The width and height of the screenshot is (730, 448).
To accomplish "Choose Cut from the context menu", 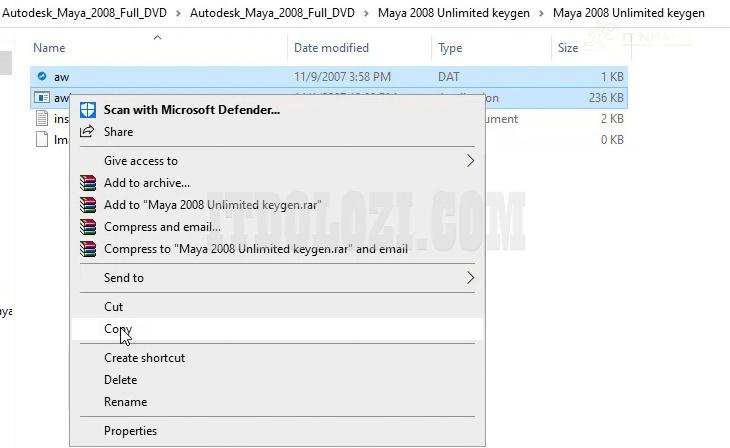I will click(114, 307).
